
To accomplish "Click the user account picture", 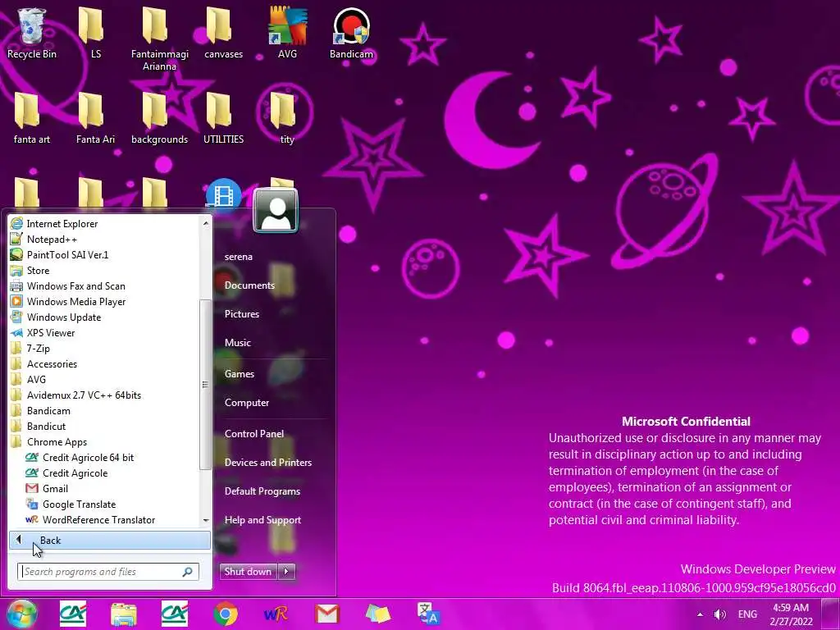I will click(276, 211).
